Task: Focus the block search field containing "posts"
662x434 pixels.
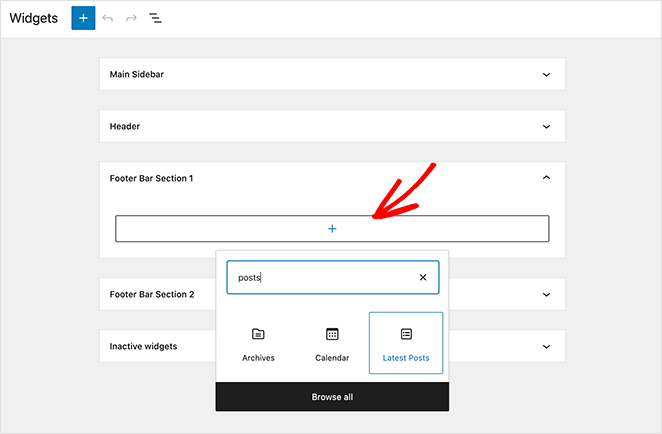Action: point(320,278)
